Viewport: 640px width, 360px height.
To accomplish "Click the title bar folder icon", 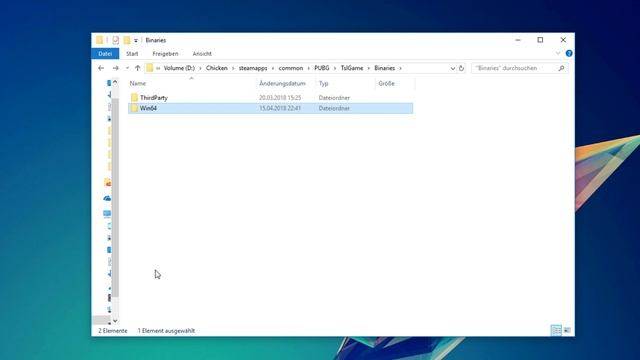I will (99, 40).
